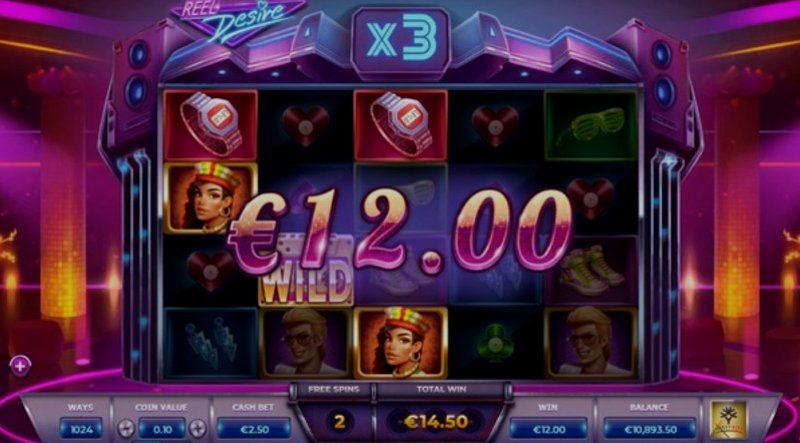Click the purple plus icon at left

20,366
